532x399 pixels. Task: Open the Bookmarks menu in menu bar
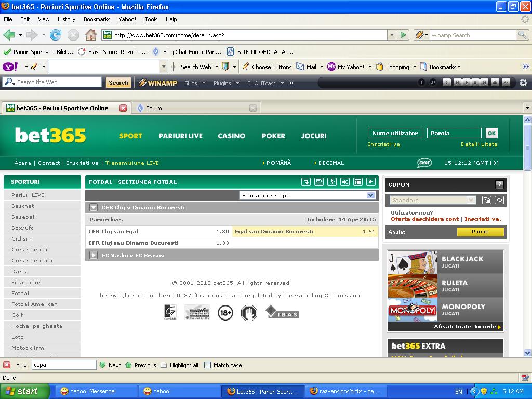(x=97, y=19)
